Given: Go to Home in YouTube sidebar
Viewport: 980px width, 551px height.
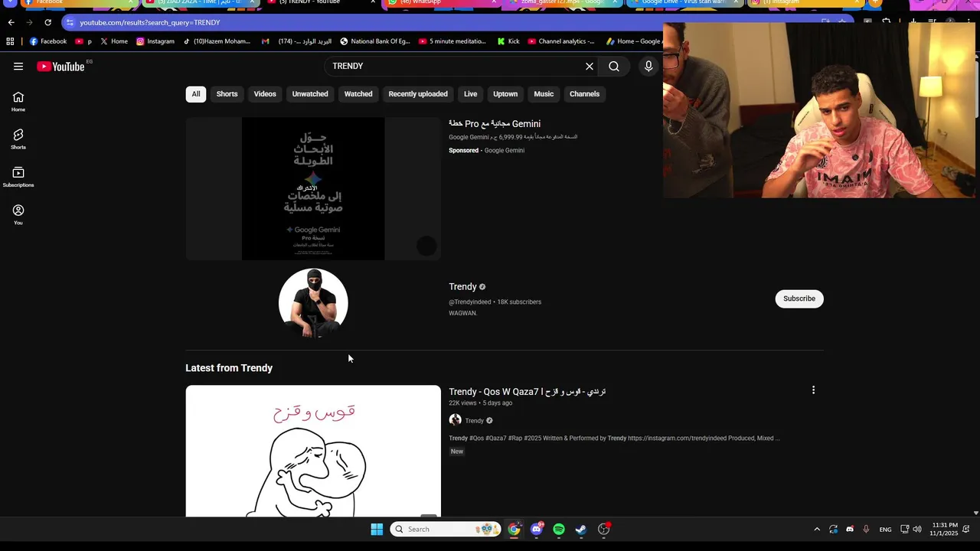Looking at the screenshot, I should 18,101.
